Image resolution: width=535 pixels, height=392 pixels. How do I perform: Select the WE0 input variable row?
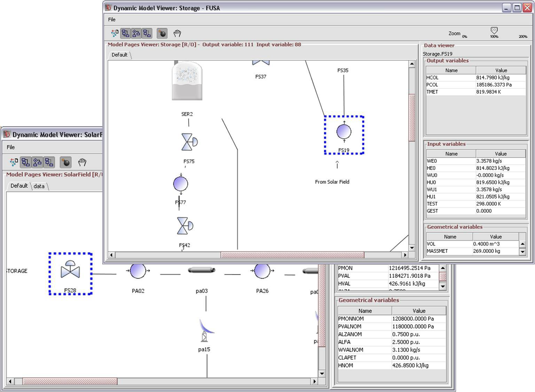pos(476,161)
